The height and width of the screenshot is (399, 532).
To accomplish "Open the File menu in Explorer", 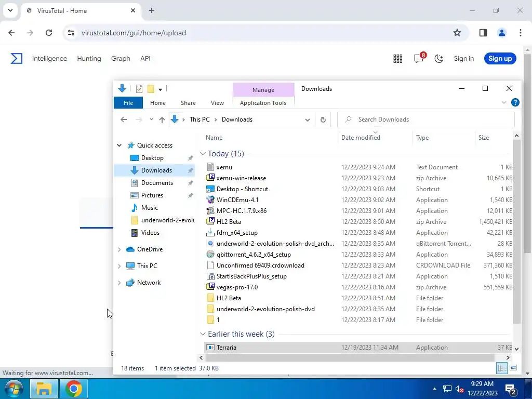I will tap(128, 103).
